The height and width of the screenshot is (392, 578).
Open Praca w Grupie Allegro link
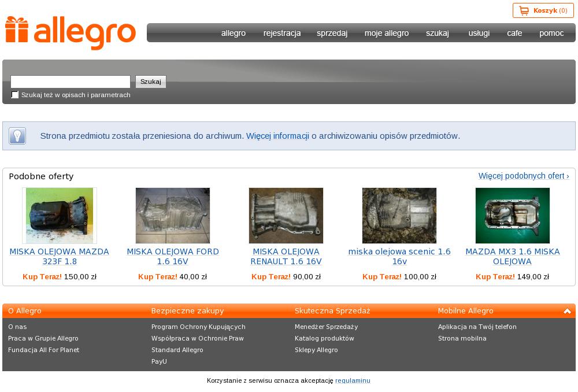click(x=43, y=338)
